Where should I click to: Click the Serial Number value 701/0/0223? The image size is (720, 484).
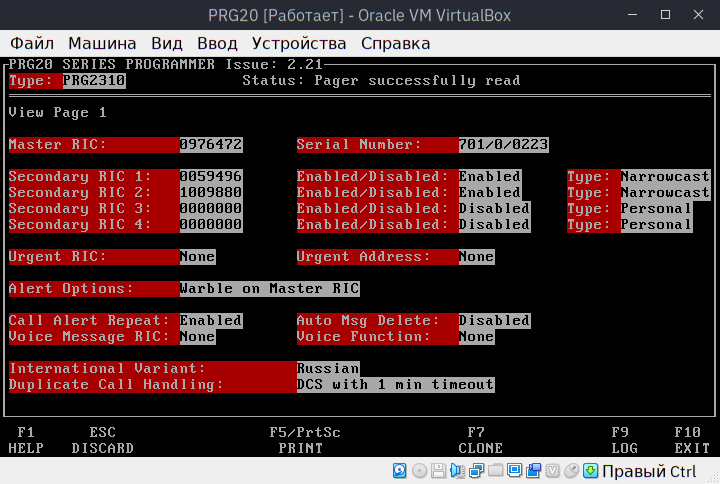click(x=503, y=145)
